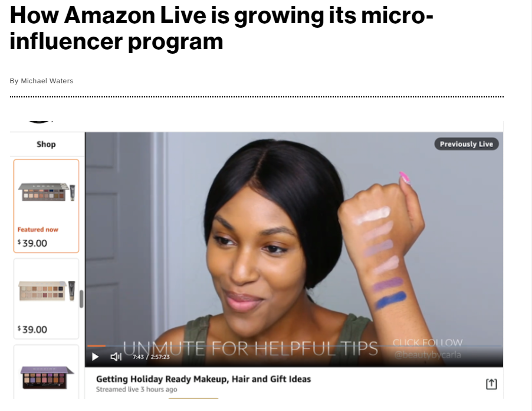The height and width of the screenshot is (411, 532).
Task: Click the Previously Live badge
Action: 467,144
